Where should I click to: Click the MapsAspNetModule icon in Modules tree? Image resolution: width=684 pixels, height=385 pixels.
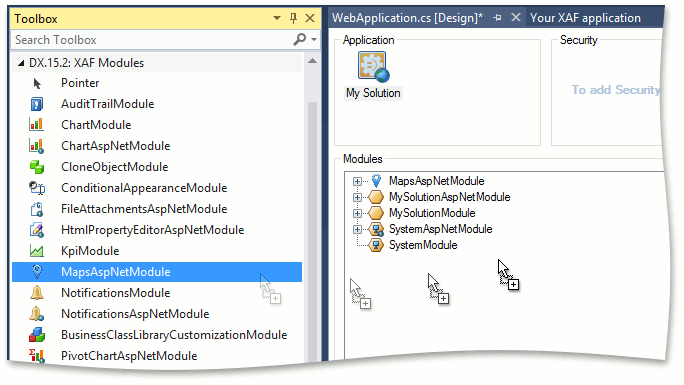pyautogui.click(x=376, y=181)
